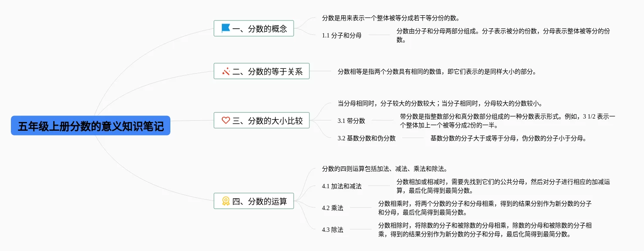Click the 4.1 加法和减法 subtopic

point(342,186)
